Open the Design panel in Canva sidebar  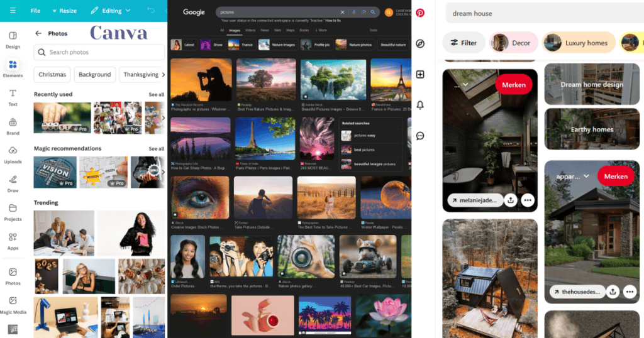click(x=13, y=40)
